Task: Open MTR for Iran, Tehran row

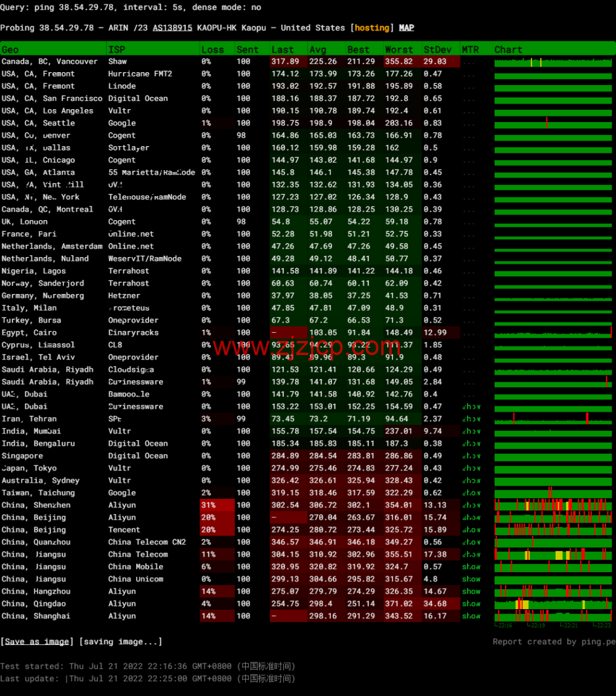Action: tap(471, 419)
